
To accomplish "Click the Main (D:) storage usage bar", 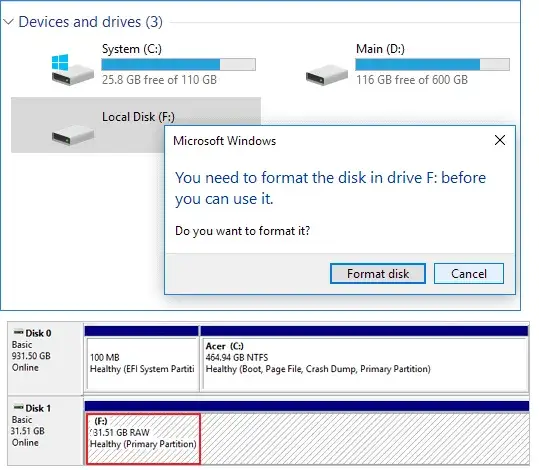I will [x=432, y=64].
